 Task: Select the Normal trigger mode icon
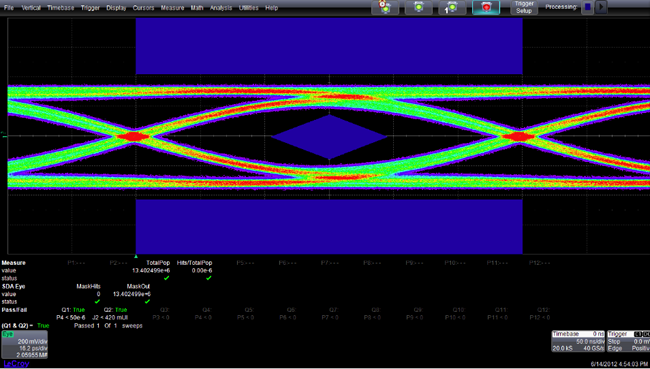pyautogui.click(x=419, y=7)
